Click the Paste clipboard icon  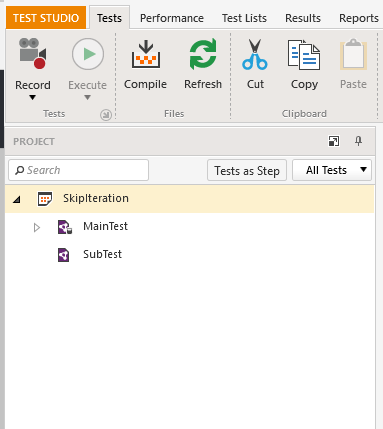pyautogui.click(x=353, y=54)
